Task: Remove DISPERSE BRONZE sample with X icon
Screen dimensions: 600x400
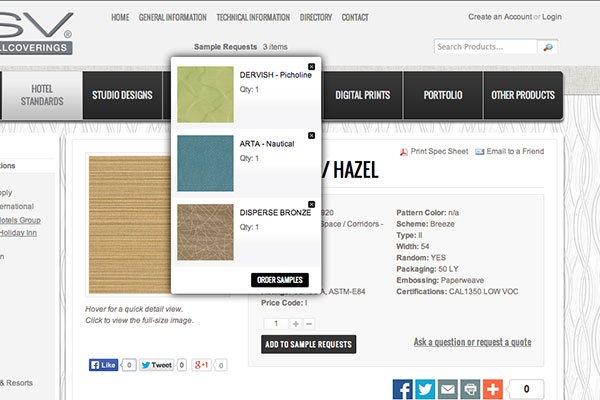Action: tap(311, 204)
